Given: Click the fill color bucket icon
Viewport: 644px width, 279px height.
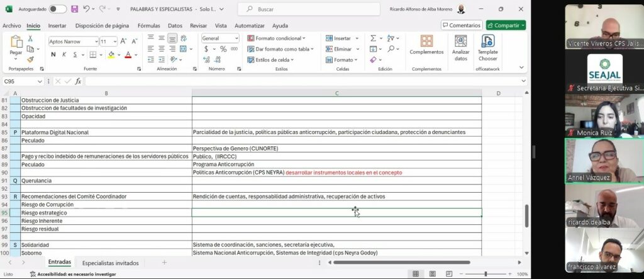Looking at the screenshot, I should click(111, 55).
